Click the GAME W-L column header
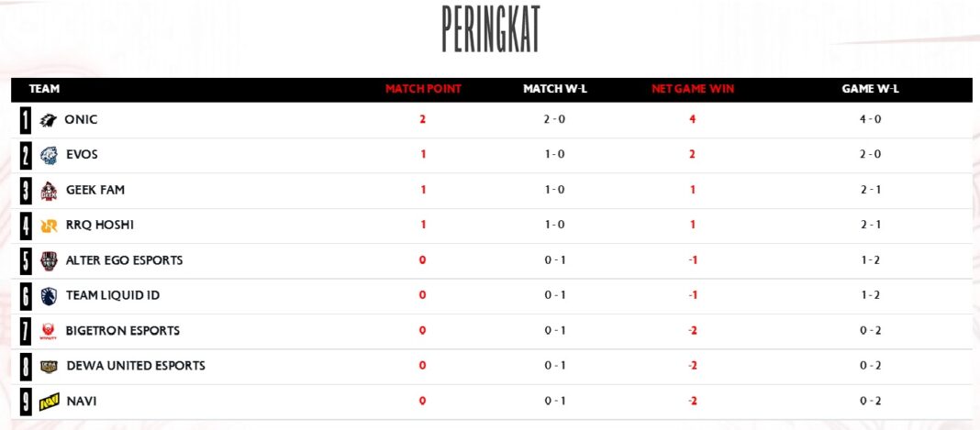Screen dimensions: 980x430 [x=870, y=89]
